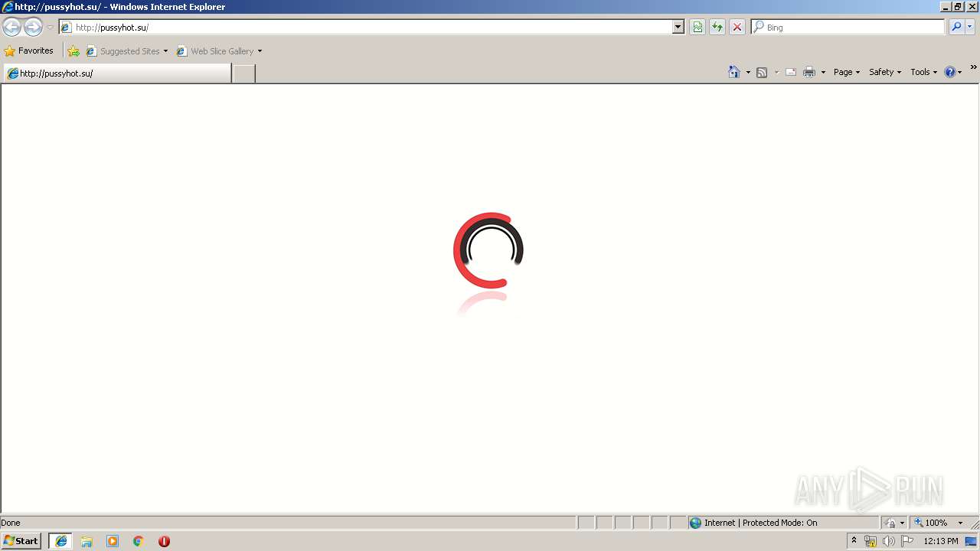Screen dimensions: 980x551
Task: Show hidden system tray icons
Action: tap(854, 541)
